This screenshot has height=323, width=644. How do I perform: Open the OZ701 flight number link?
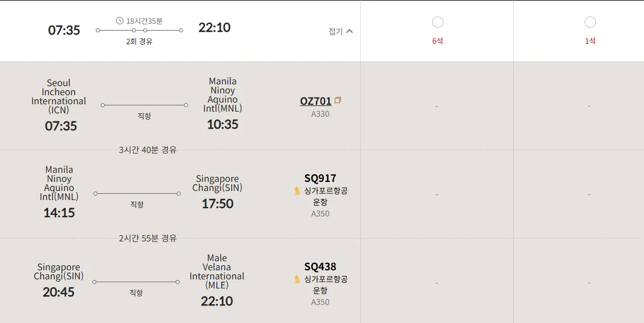pos(315,101)
